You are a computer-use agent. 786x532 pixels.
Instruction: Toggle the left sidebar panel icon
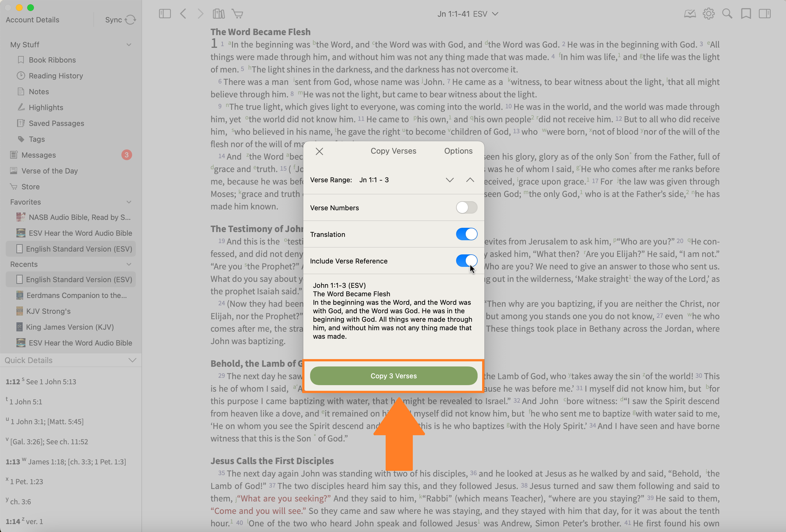165,14
